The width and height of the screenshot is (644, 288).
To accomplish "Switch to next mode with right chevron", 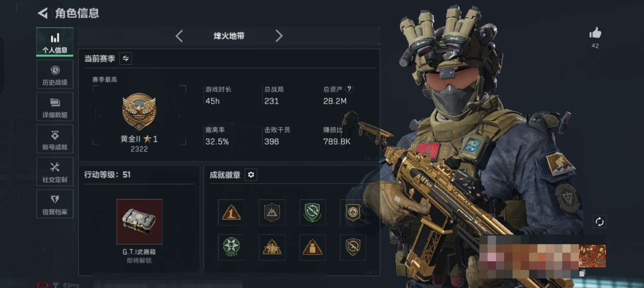I will pos(279,36).
